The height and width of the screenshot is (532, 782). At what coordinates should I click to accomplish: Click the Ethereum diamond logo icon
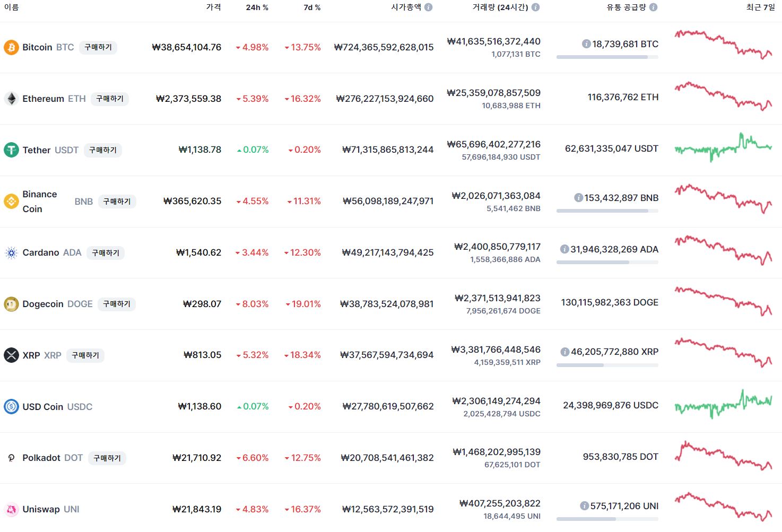[11, 99]
